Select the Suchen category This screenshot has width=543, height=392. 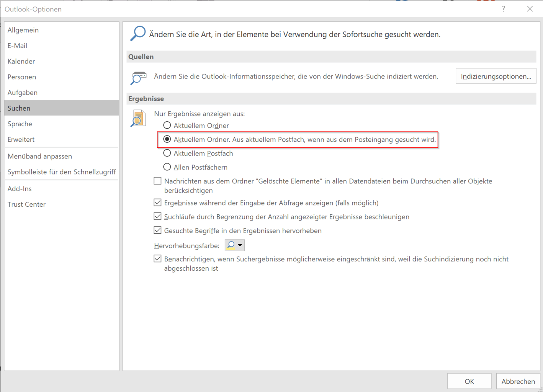tap(62, 108)
